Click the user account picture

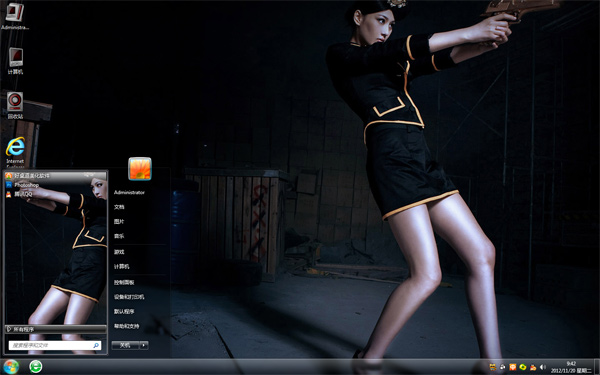(x=140, y=168)
